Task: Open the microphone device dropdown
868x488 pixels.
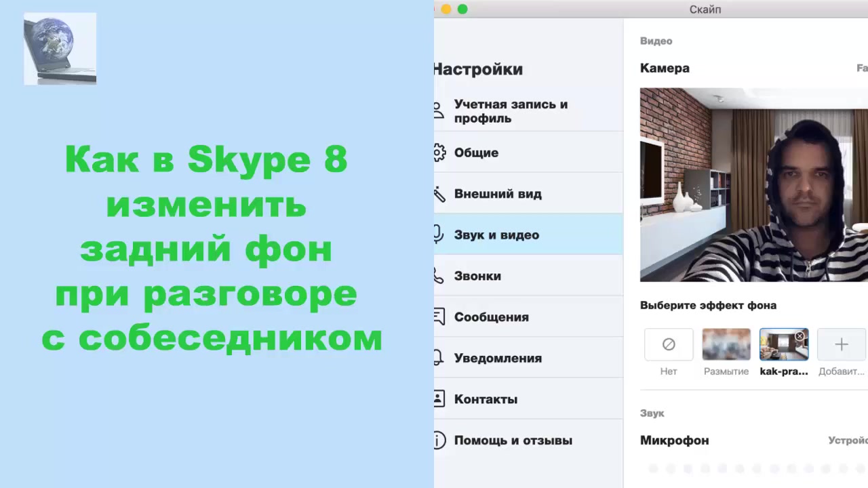Action: coord(848,441)
